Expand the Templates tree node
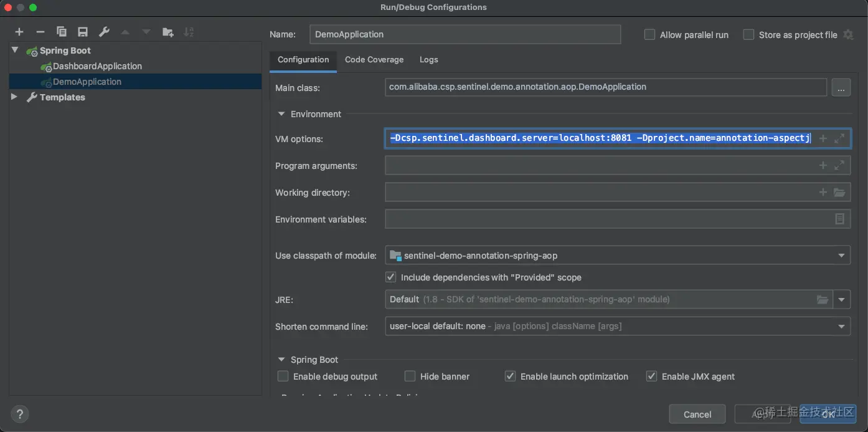The width and height of the screenshot is (868, 432). (x=14, y=97)
